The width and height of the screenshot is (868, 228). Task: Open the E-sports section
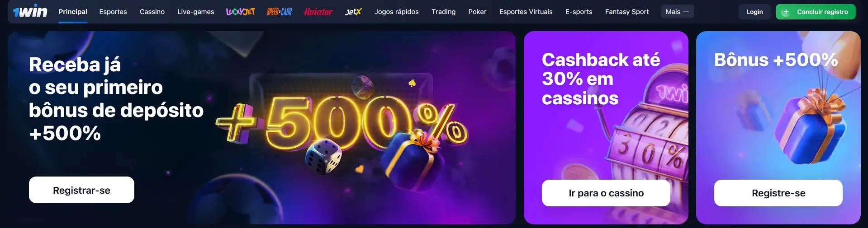579,12
